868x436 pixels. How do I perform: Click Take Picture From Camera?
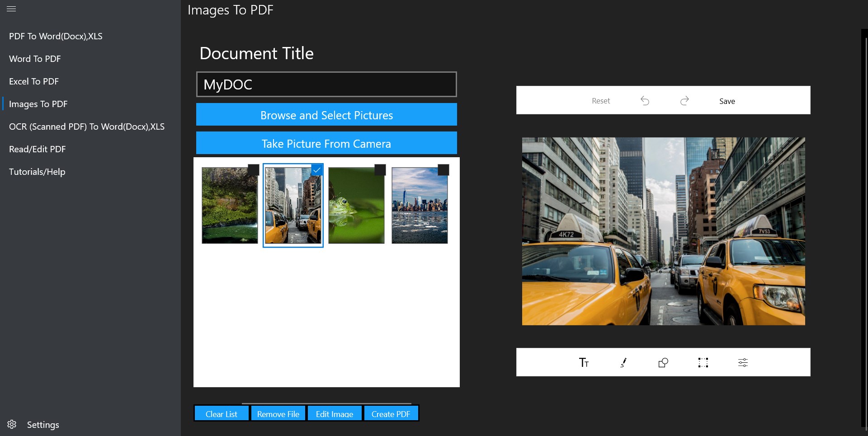point(326,143)
